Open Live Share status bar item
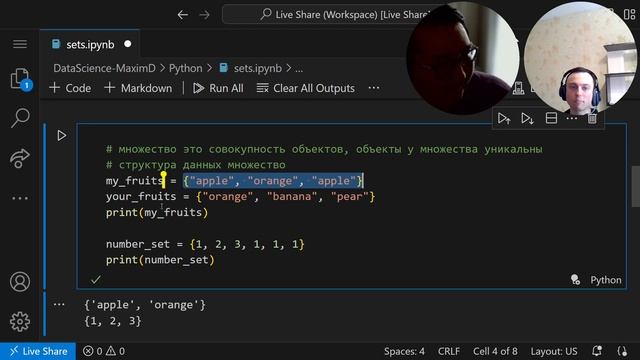Screen dimensions: 640x360 pos(38,351)
